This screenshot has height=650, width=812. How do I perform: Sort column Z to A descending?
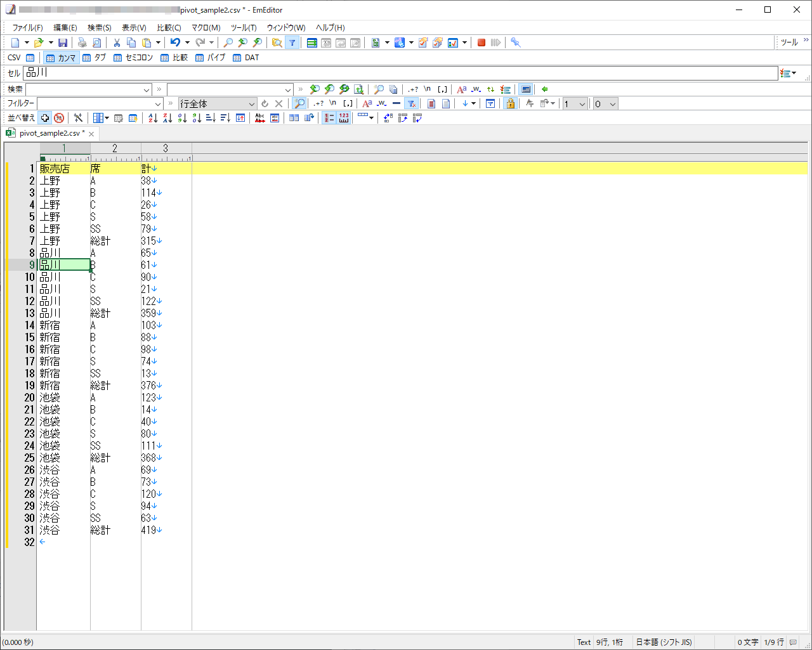pos(167,118)
